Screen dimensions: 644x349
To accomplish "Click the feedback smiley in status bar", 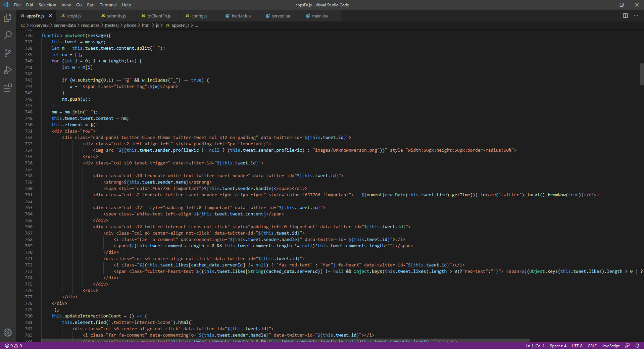I will [x=627, y=346].
